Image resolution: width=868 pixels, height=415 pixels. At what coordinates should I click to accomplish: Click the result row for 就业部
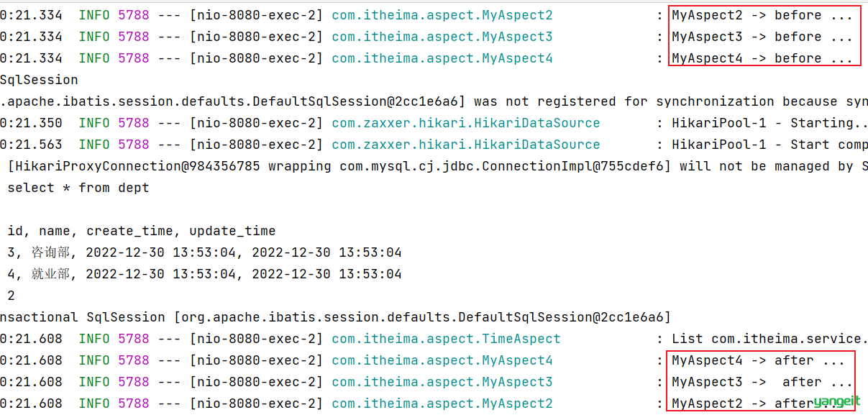[x=204, y=274]
